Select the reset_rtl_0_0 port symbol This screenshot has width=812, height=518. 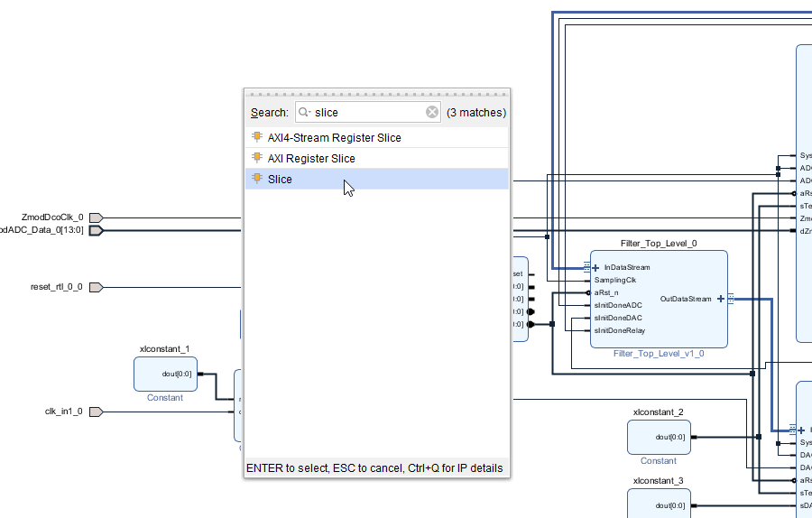coord(97,288)
